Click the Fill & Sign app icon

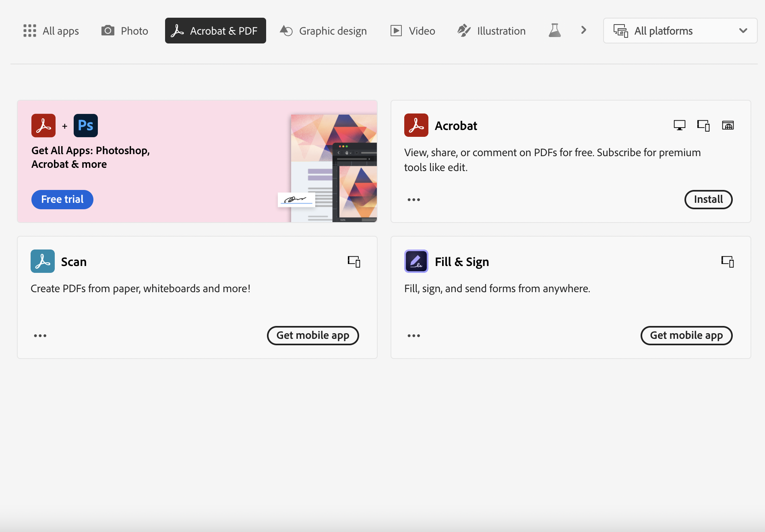(x=416, y=262)
